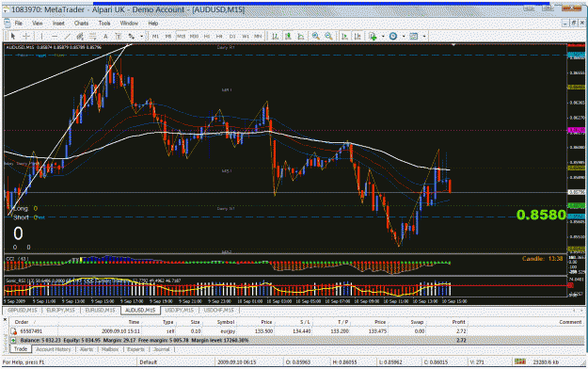The width and height of the screenshot is (588, 369).
Task: Open the Help menu
Action: (153, 24)
